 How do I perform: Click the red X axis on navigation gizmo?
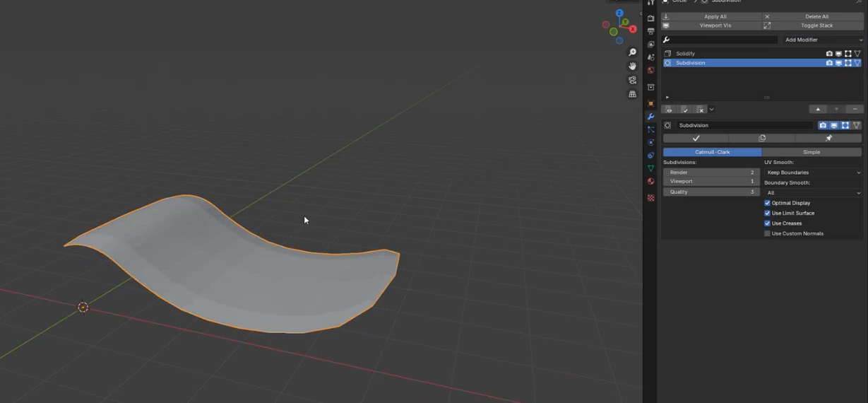coord(633,30)
